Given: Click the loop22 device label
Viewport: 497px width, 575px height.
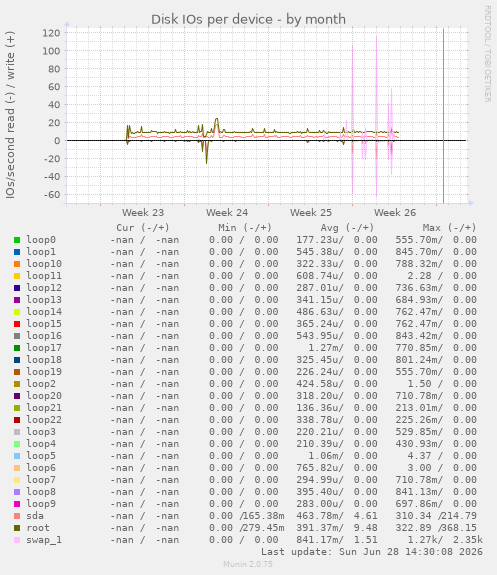Looking at the screenshot, I should [44, 420].
